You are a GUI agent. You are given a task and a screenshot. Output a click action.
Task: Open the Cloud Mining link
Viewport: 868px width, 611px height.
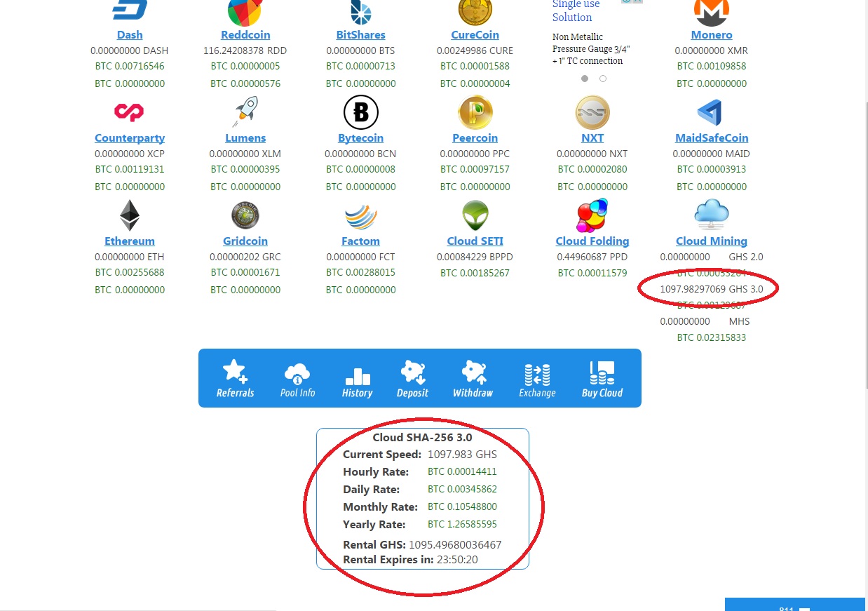(712, 241)
